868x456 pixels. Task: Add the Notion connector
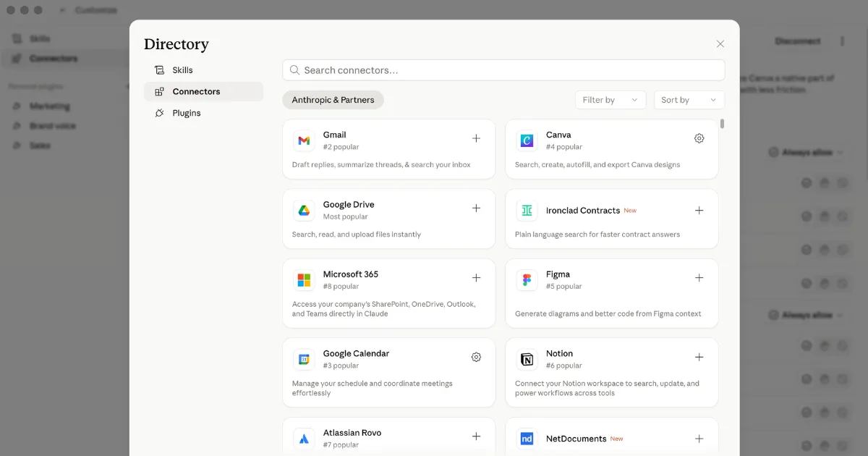coord(699,357)
